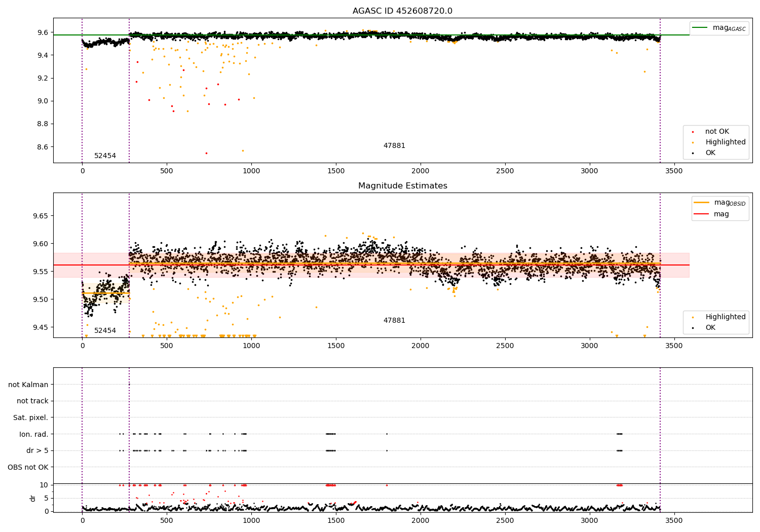
Task: Click the 2000 x-tick under the top plot
Action: coord(421,171)
